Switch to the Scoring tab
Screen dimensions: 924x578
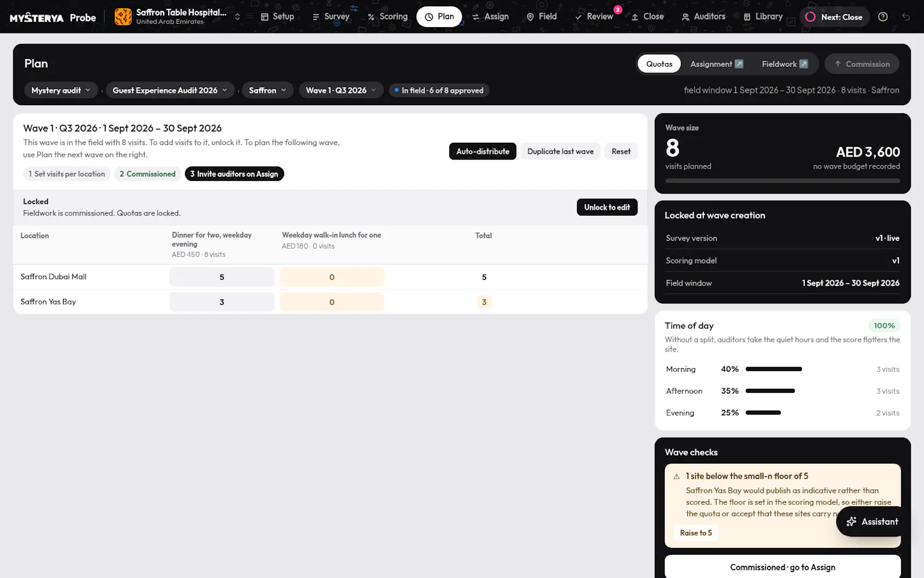(388, 17)
